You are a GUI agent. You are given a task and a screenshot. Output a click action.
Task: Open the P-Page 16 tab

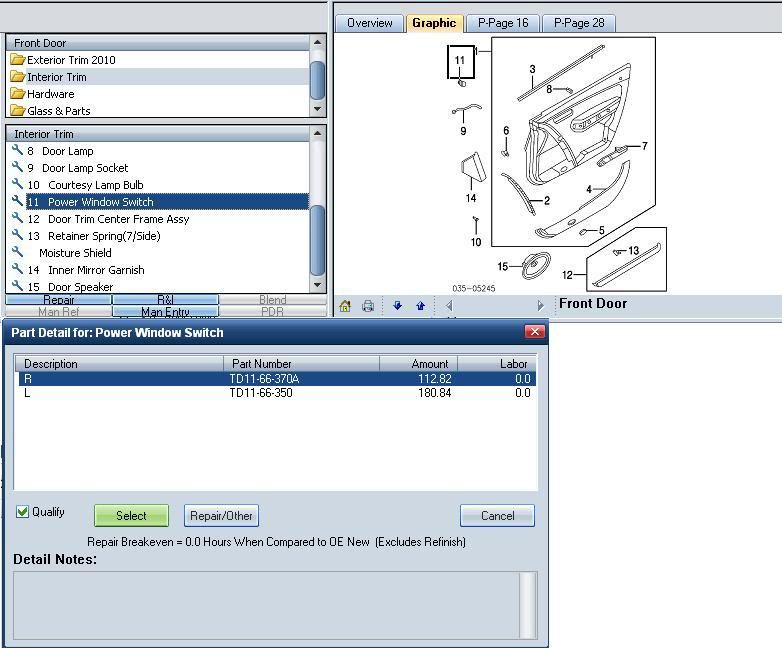point(503,23)
